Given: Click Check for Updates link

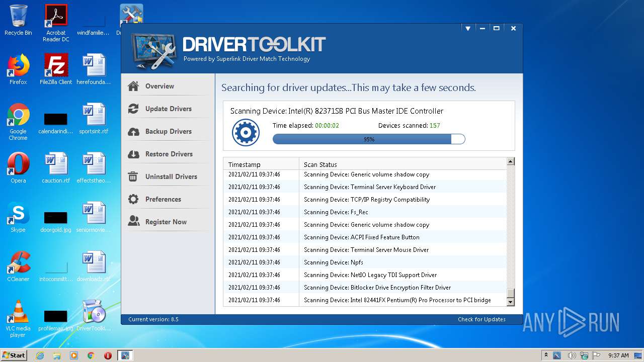Looking at the screenshot, I should coord(481,319).
